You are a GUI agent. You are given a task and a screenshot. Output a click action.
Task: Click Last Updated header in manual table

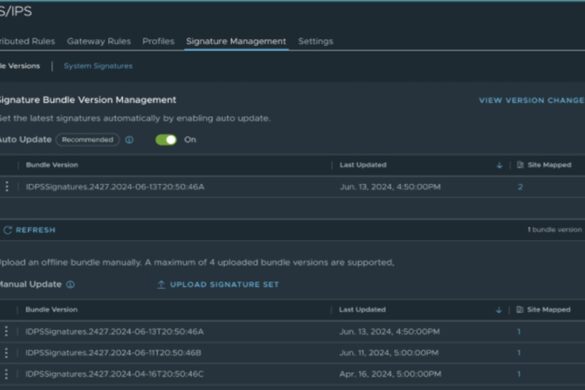[x=362, y=310]
